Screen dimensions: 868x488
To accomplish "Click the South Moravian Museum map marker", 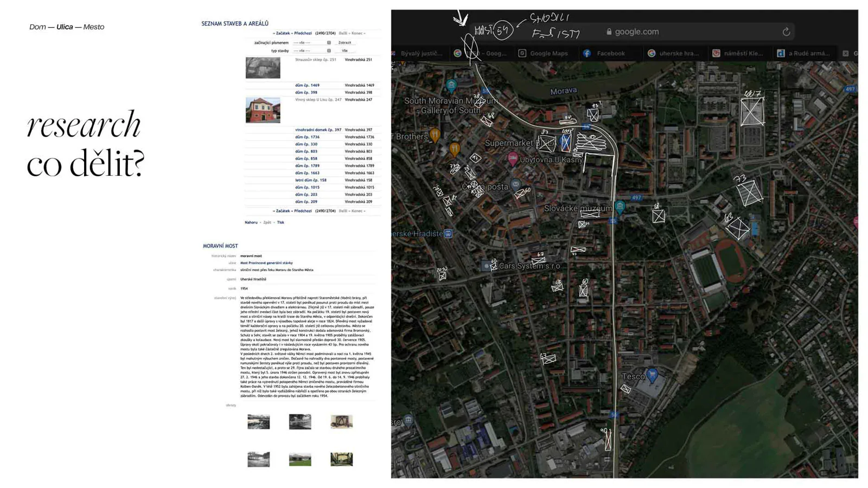I will click(451, 85).
